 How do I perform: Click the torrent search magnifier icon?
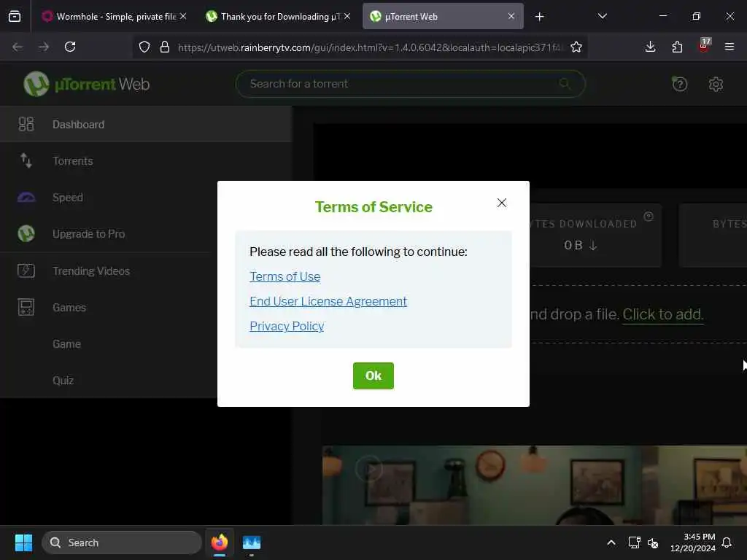[x=565, y=84]
